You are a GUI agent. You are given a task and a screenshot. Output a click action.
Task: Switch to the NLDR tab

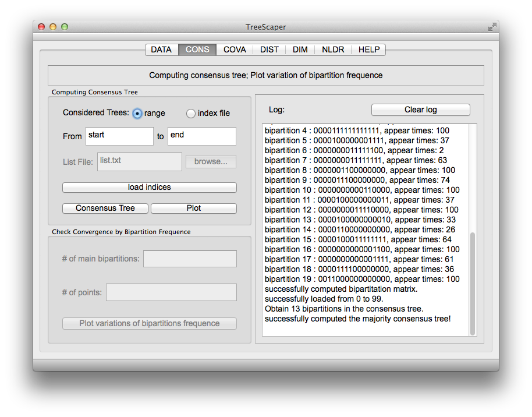(333, 50)
